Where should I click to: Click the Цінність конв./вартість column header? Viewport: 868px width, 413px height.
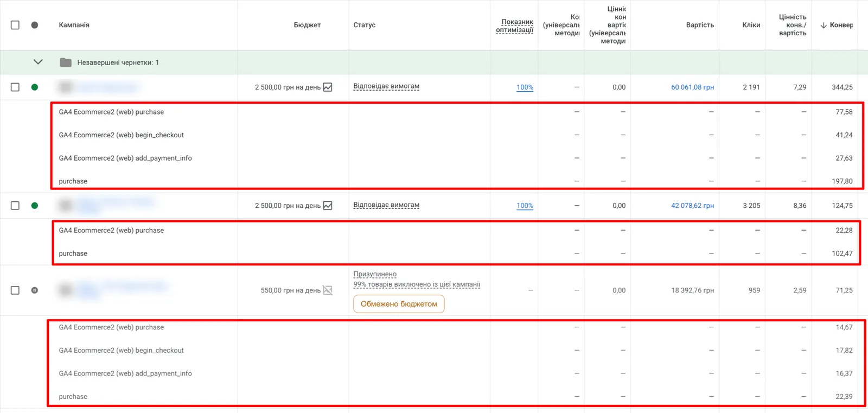coord(793,25)
